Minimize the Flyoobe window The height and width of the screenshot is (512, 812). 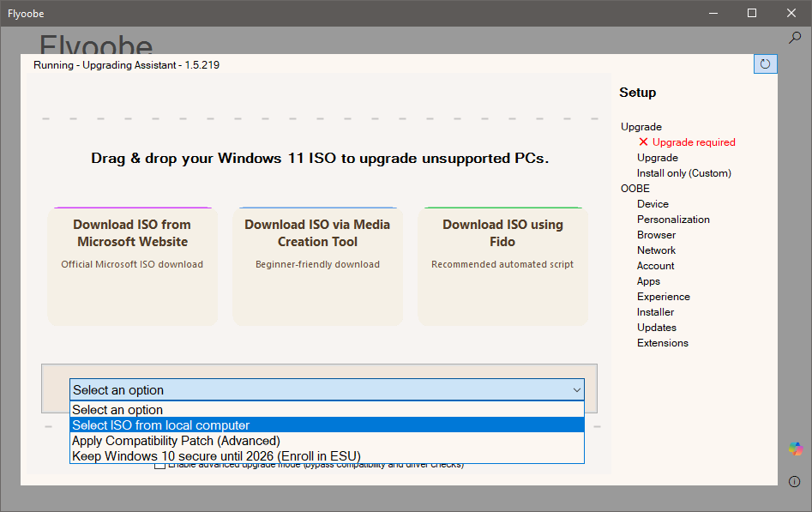[713, 13]
